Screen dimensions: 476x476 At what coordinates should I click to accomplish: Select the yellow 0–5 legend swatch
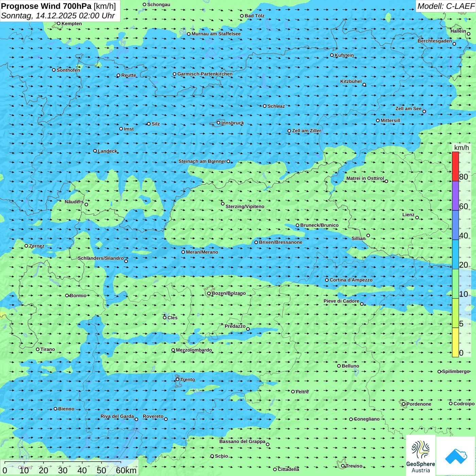[x=455, y=342]
